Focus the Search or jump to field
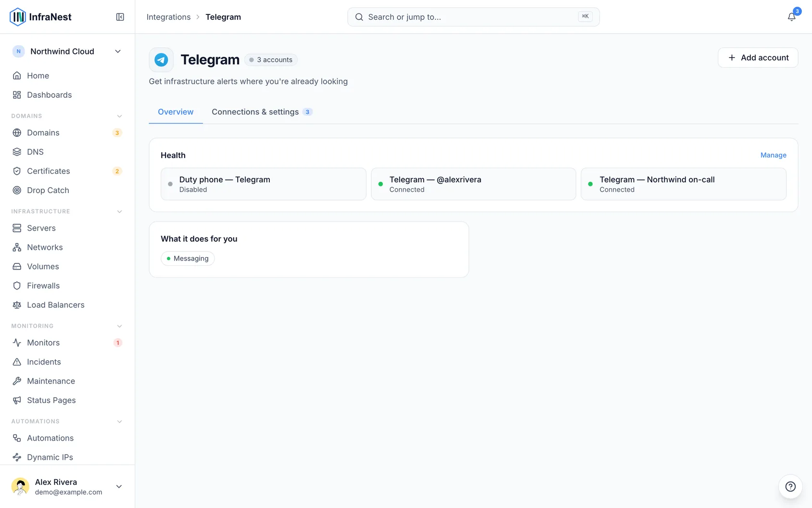Screen dimensions: 812x508 (473, 17)
